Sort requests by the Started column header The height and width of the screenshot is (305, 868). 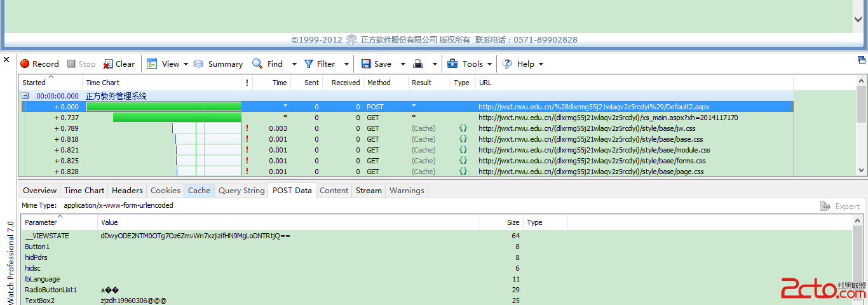point(34,83)
